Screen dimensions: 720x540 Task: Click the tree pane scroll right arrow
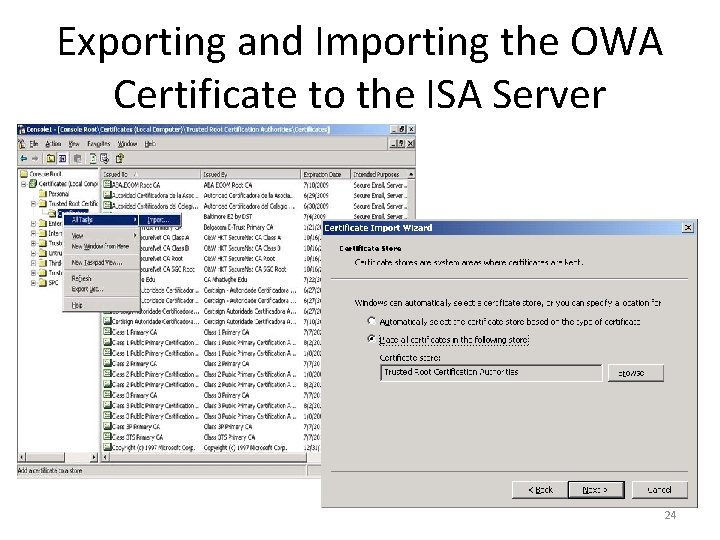[x=94, y=457]
